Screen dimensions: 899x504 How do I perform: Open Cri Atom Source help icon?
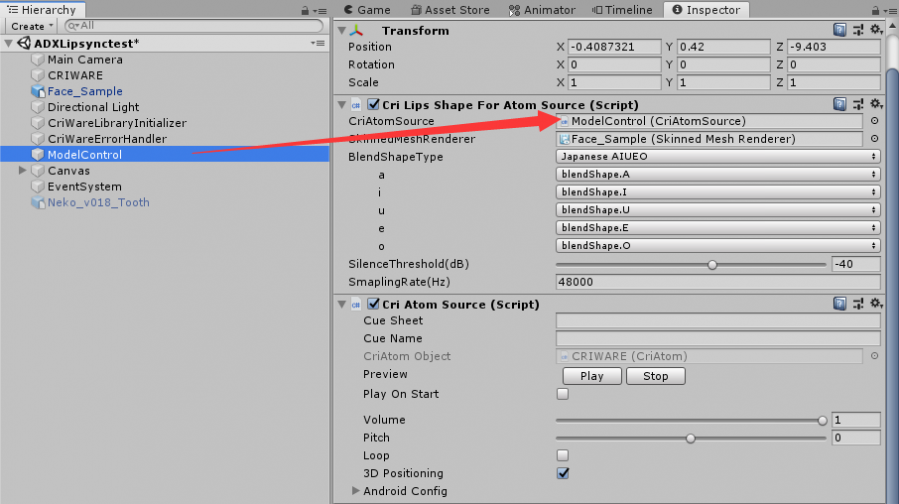[839, 303]
